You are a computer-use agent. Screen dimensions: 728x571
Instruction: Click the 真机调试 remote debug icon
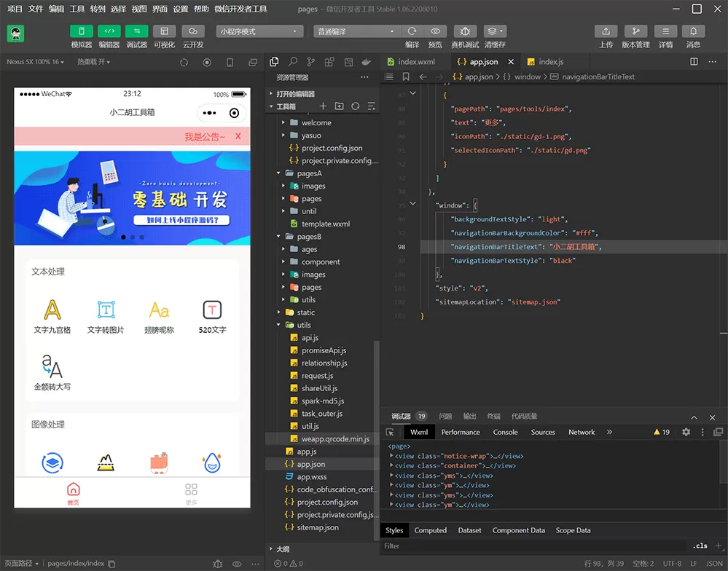(x=465, y=31)
